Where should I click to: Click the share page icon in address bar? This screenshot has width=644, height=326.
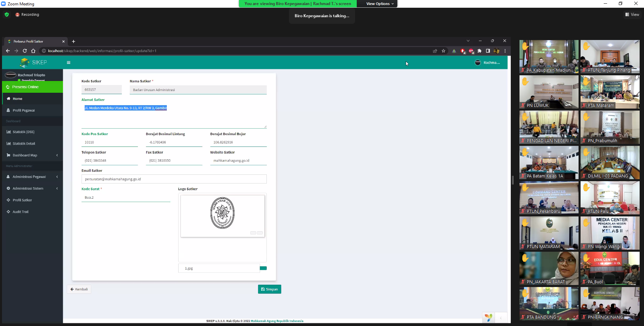(435, 51)
